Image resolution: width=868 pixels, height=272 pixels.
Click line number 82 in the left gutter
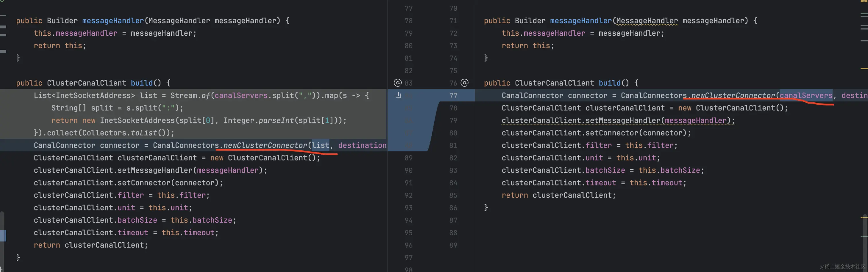(x=408, y=70)
